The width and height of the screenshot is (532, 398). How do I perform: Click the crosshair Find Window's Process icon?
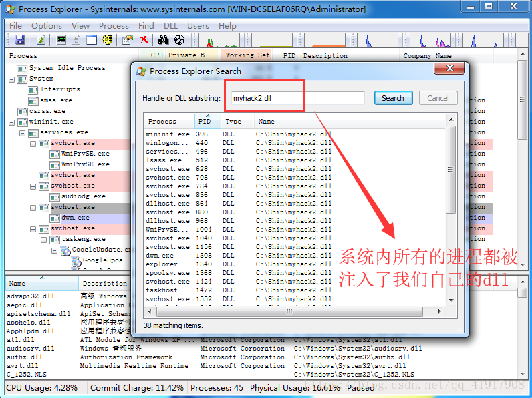(x=180, y=40)
